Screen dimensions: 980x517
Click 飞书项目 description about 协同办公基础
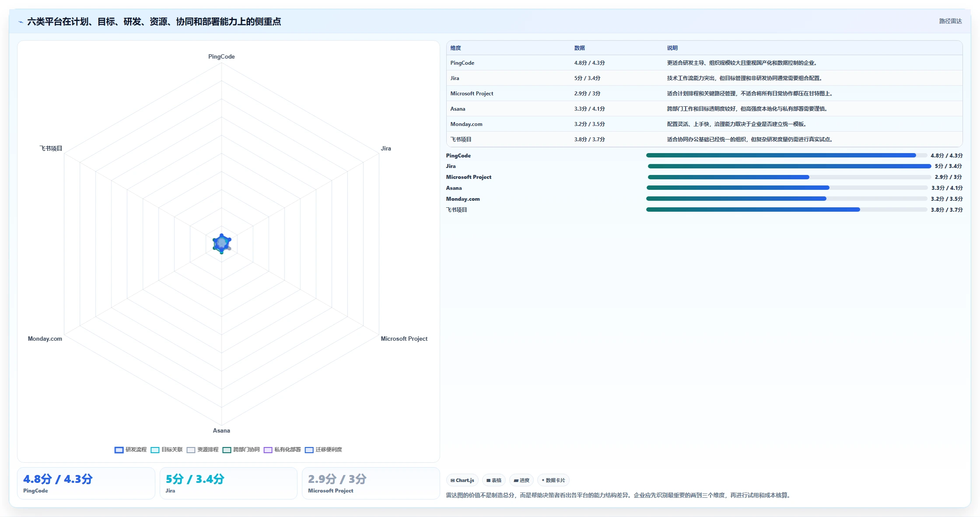[751, 140]
